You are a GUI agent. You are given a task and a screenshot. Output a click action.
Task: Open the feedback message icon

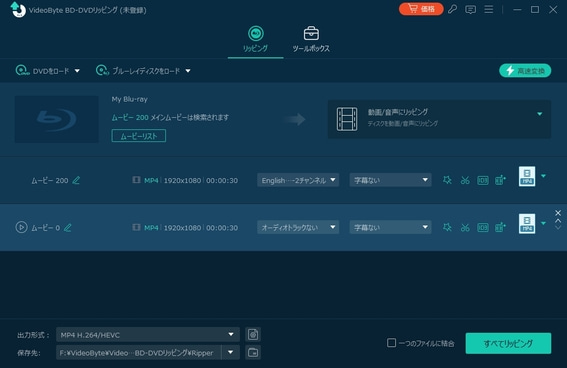[x=470, y=10]
